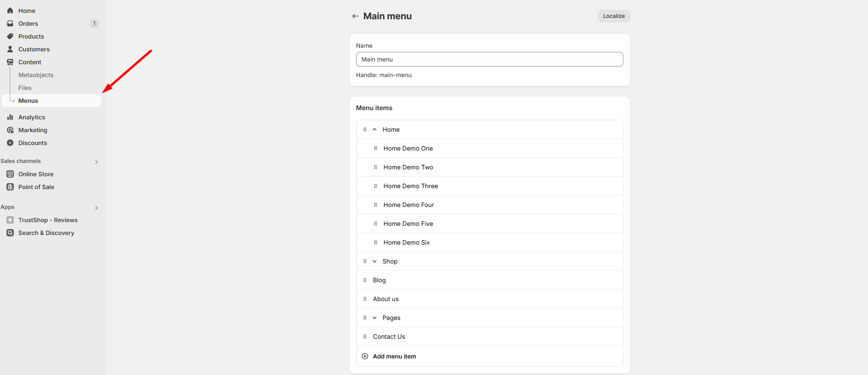Screen dimensions: 868x375
Task: Click the Customers person icon
Action: tap(10, 49)
